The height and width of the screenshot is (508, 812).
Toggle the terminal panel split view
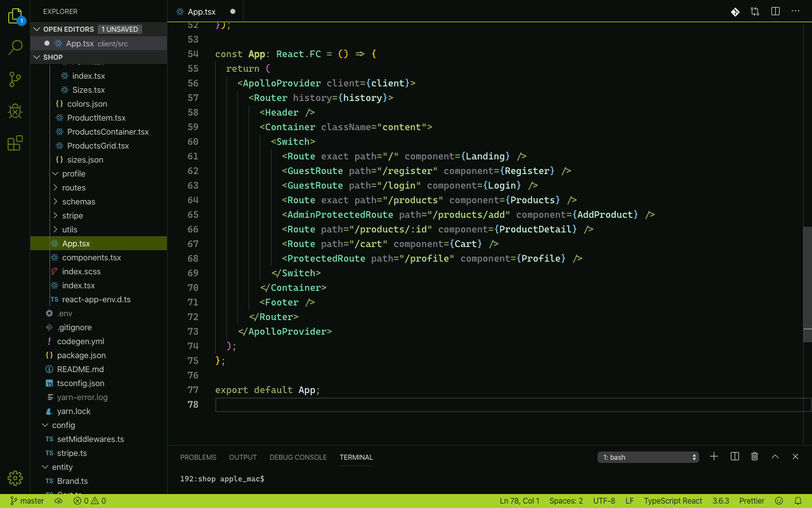coord(734,456)
